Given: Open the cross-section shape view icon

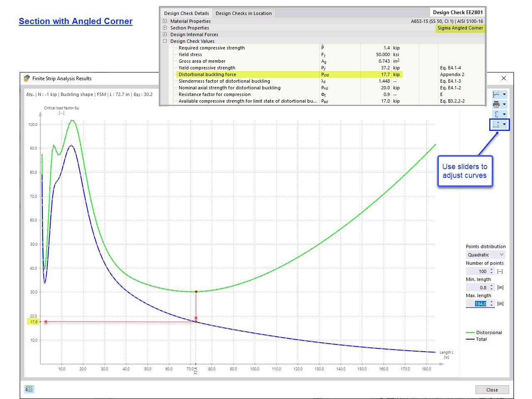Looking at the screenshot, I should [496, 114].
